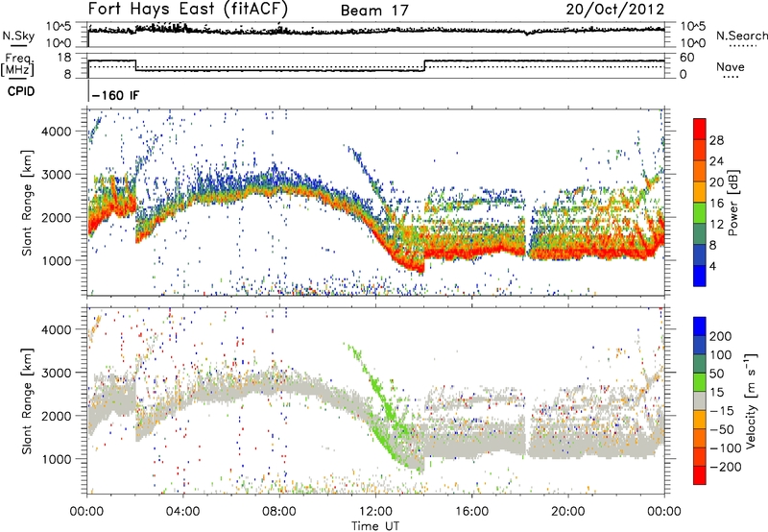The image size is (768, 532).
Task: Click the 'Freq. [MHz]' axis label
Action: click(18, 65)
